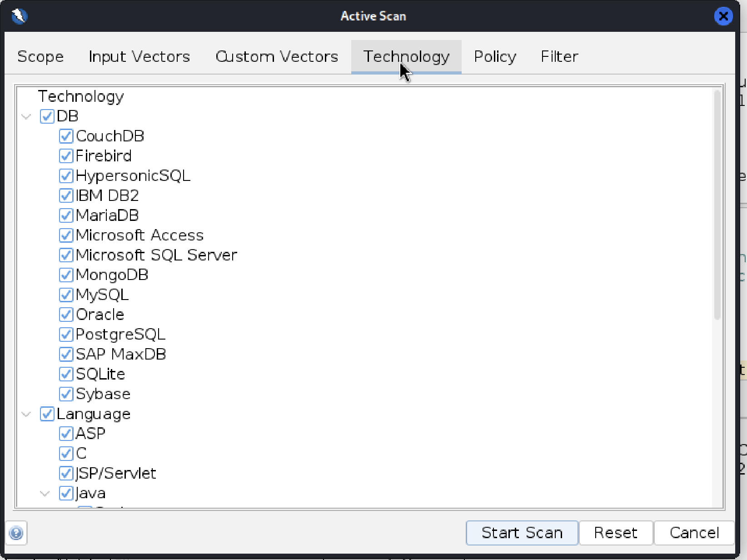Screen dimensions: 747x560
Task: Toggle the Firebird checkbox
Action: (66, 156)
